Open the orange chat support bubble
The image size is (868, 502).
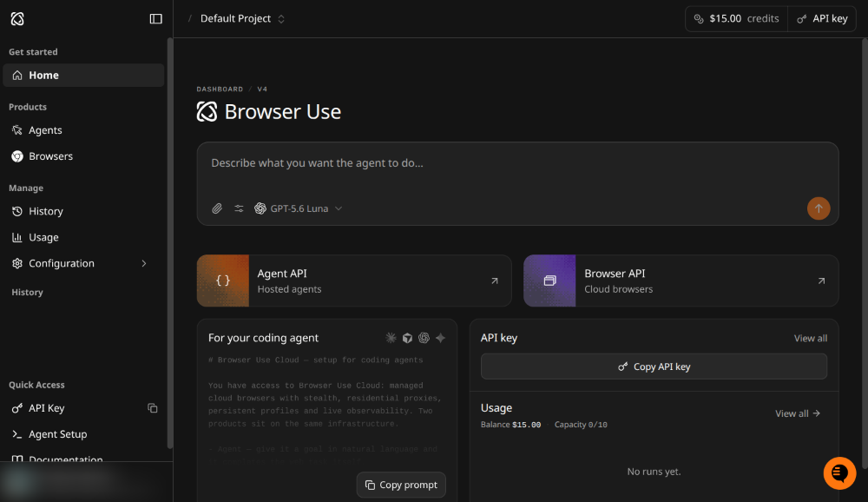coord(839,473)
